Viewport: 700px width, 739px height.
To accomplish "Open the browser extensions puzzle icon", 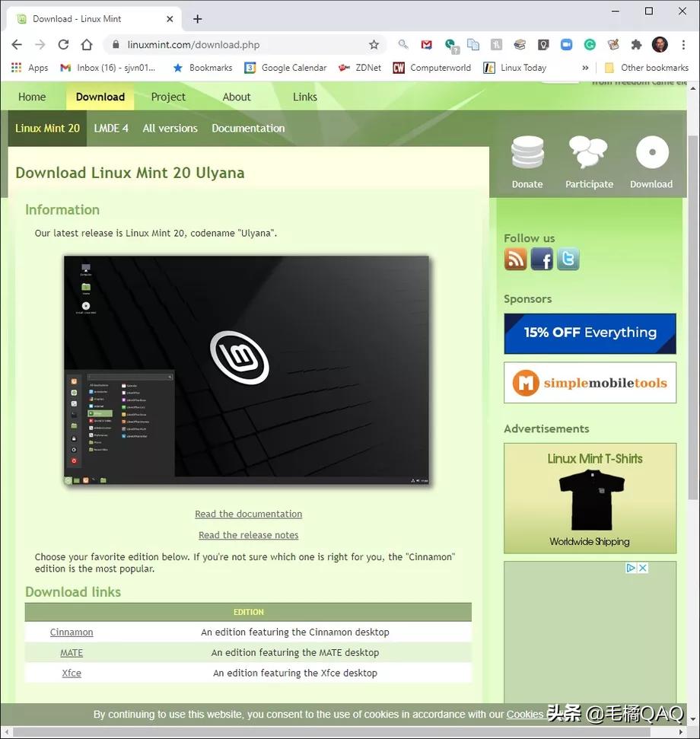I will (636, 45).
